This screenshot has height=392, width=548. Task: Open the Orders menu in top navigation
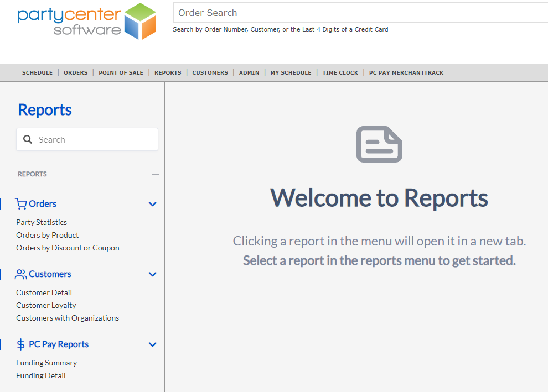coord(75,72)
